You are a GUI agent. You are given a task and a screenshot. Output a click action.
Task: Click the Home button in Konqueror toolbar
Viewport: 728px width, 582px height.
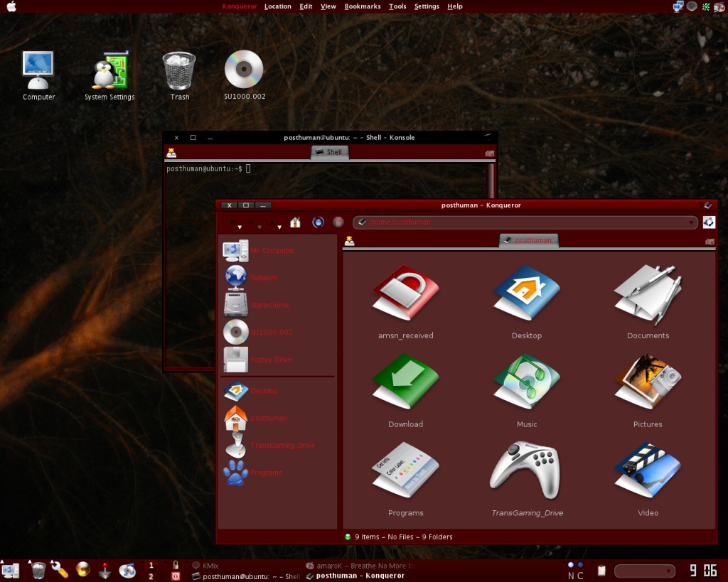pos(295,222)
